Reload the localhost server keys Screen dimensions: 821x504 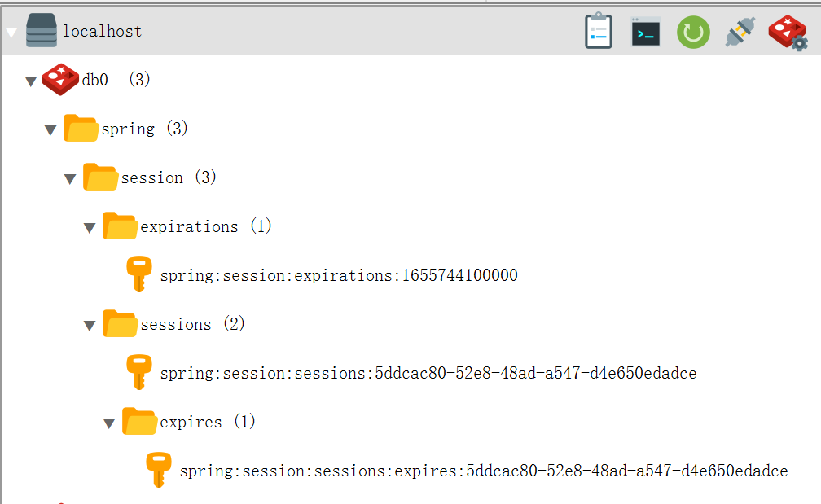pos(693,32)
